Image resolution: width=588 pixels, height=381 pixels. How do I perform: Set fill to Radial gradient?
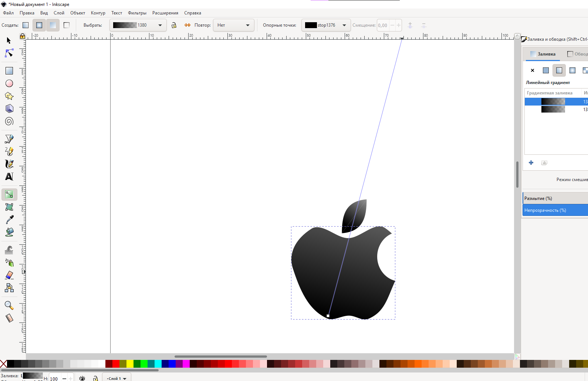572,70
